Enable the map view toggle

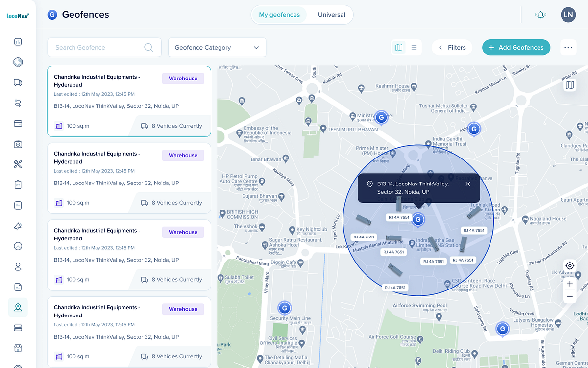399,47
